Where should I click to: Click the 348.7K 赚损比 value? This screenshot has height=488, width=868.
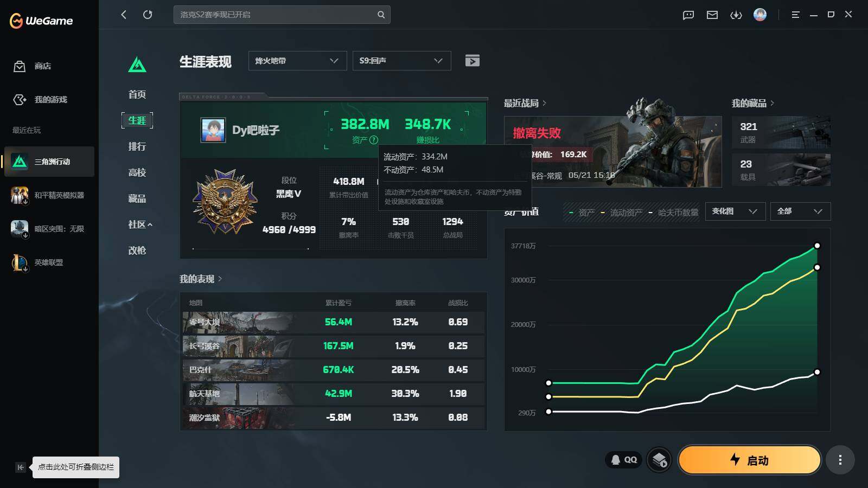pyautogui.click(x=428, y=124)
